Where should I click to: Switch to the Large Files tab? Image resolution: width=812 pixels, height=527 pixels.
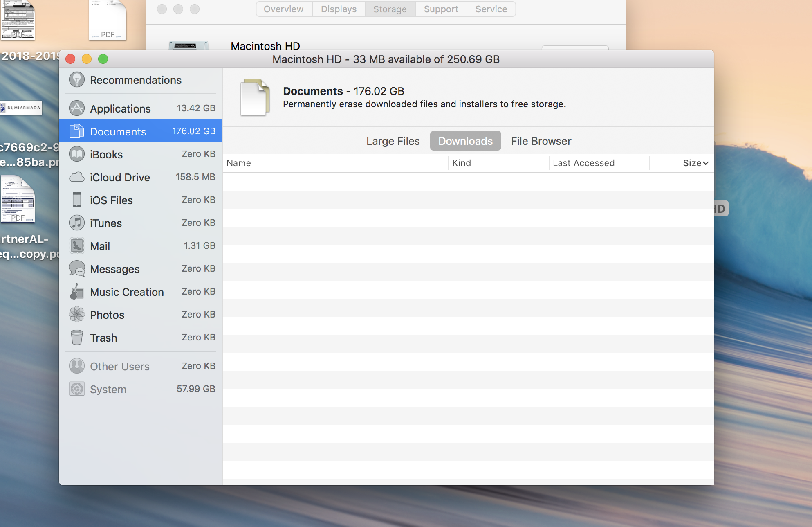tap(393, 141)
